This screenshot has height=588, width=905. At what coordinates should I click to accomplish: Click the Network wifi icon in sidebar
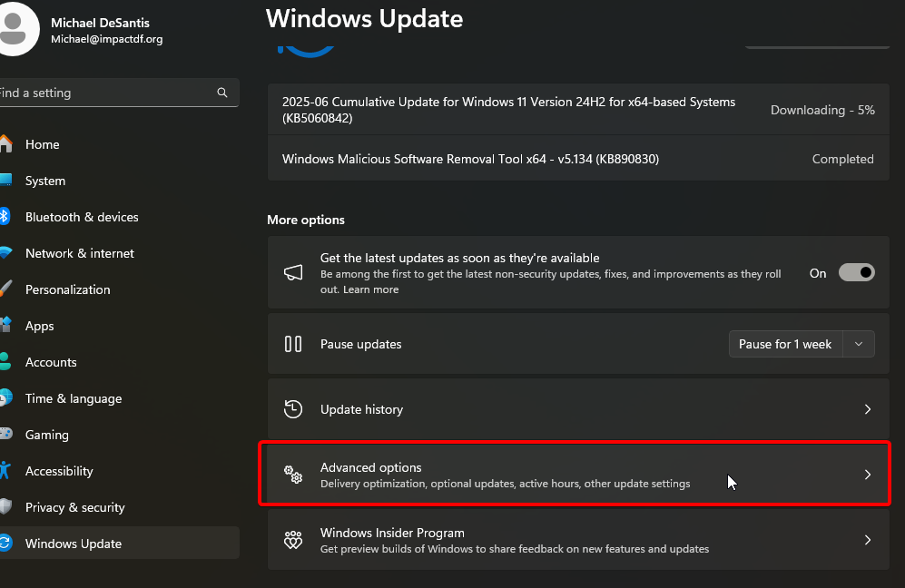[x=5, y=253]
